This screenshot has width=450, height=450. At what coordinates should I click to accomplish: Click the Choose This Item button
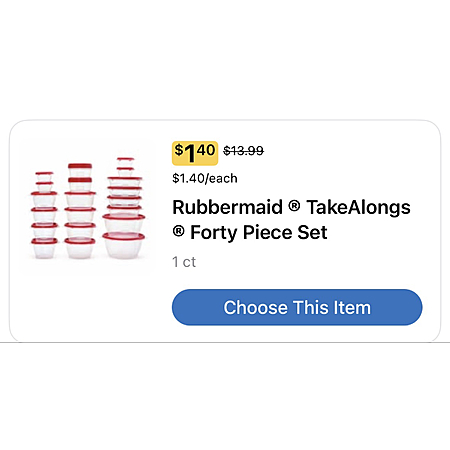pyautogui.click(x=297, y=307)
